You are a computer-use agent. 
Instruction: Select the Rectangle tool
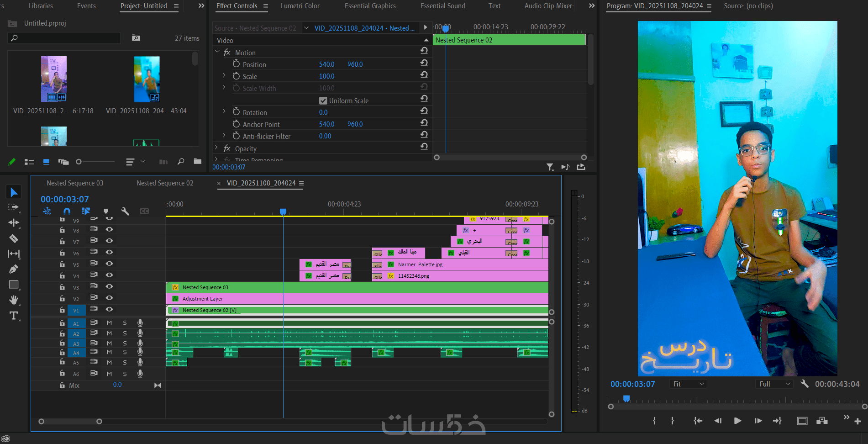pos(14,285)
